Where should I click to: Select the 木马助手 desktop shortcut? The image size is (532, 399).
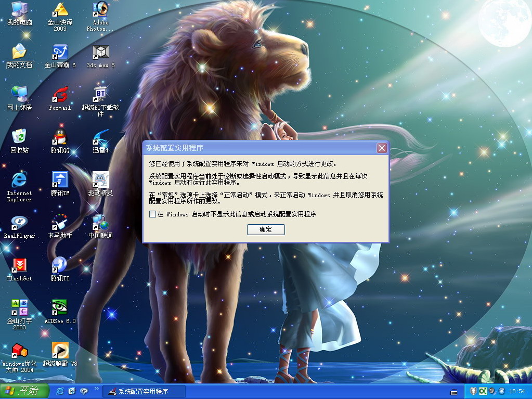tap(60, 226)
